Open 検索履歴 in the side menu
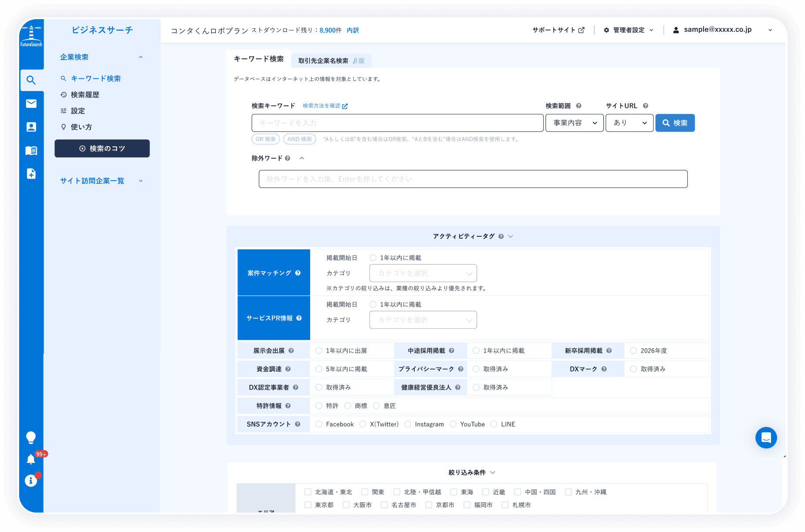The height and width of the screenshot is (532, 805). [85, 95]
